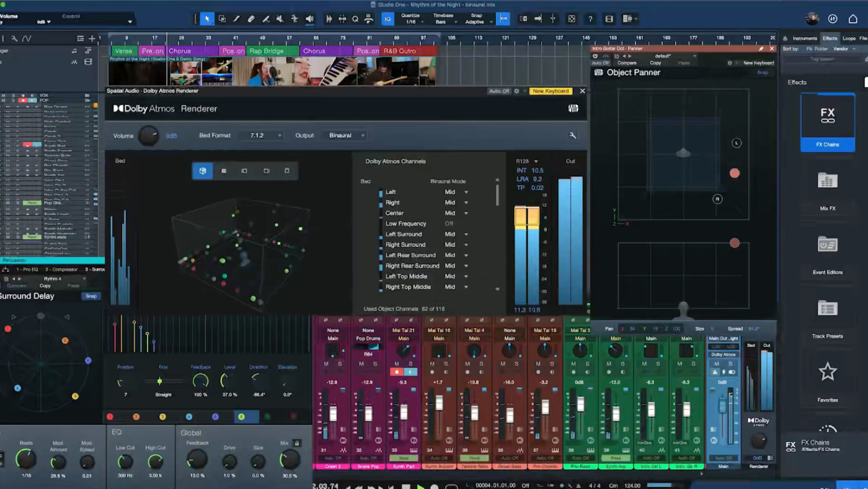Screen dimensions: 868x489
Task: Click Compare in the Object Panner header
Action: click(x=626, y=63)
